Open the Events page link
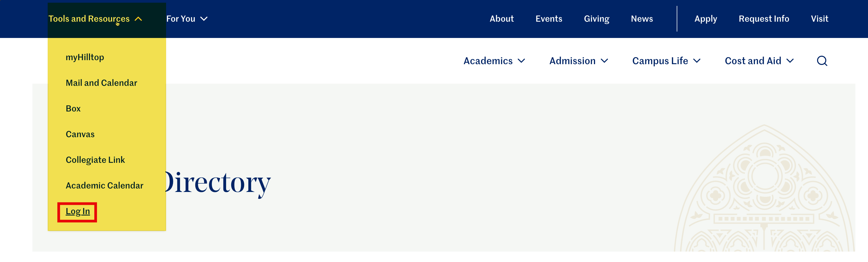The width and height of the screenshot is (868, 262). 549,19
